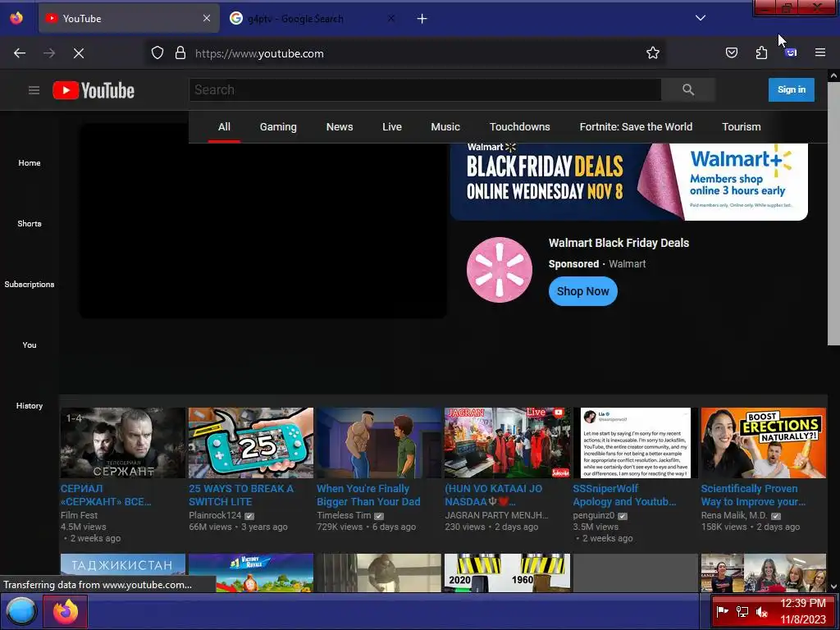
Task: Click the pink Walmart spark avatar
Action: click(500, 270)
